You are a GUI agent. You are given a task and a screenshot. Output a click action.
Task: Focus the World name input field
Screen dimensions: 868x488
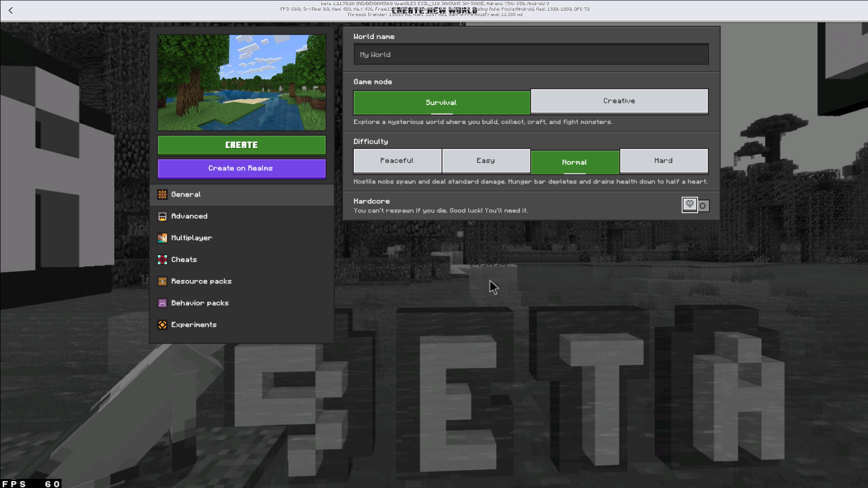[531, 54]
